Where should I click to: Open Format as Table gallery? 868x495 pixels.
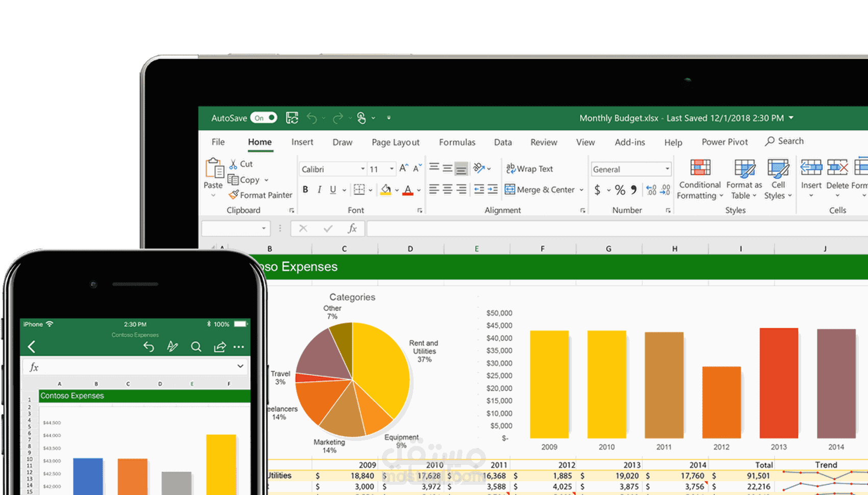click(744, 179)
